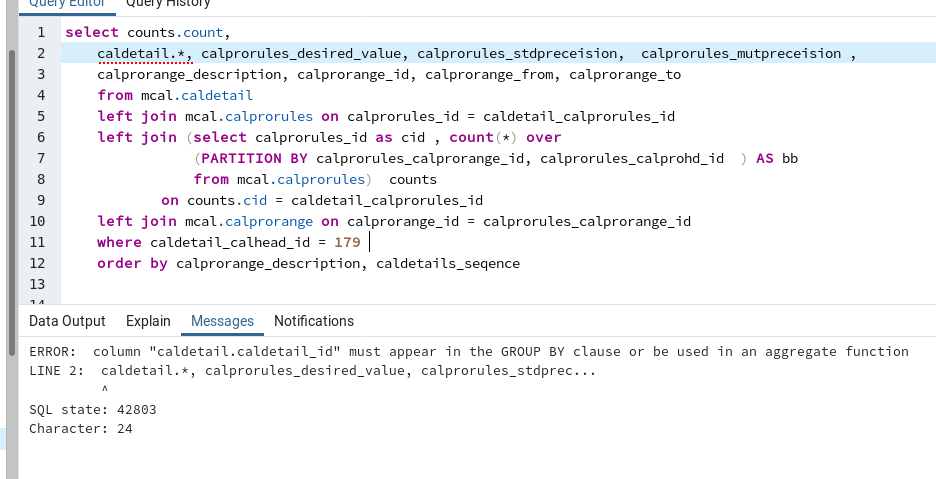This screenshot has height=479, width=936.
Task: Place cursor on empty line 13
Action: pos(300,284)
